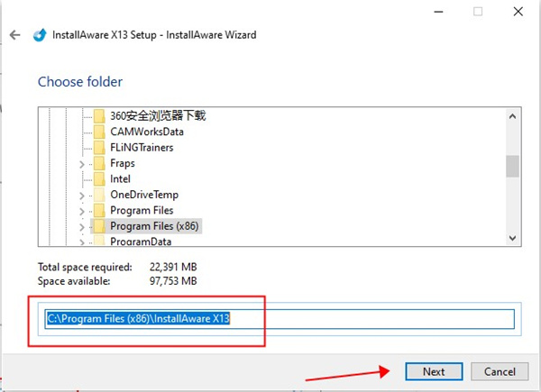Choose the Program Files tree item
The image size is (541, 392).
[x=142, y=210]
